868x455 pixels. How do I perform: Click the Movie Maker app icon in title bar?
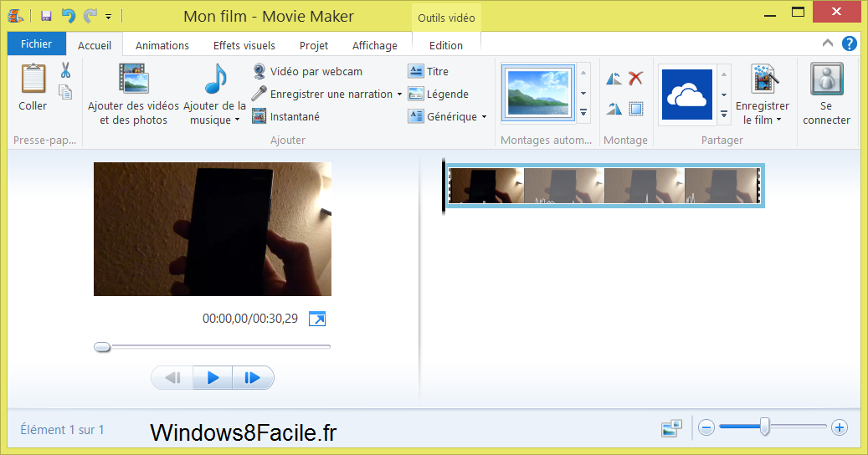click(16, 16)
